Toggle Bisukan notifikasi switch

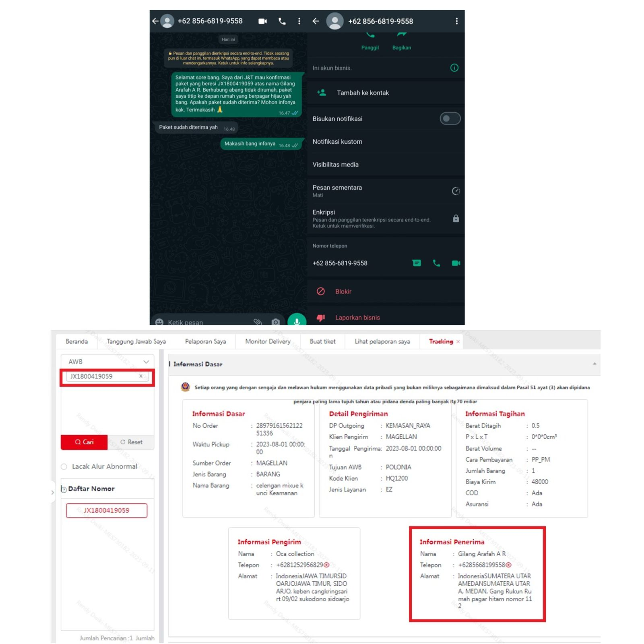point(450,119)
